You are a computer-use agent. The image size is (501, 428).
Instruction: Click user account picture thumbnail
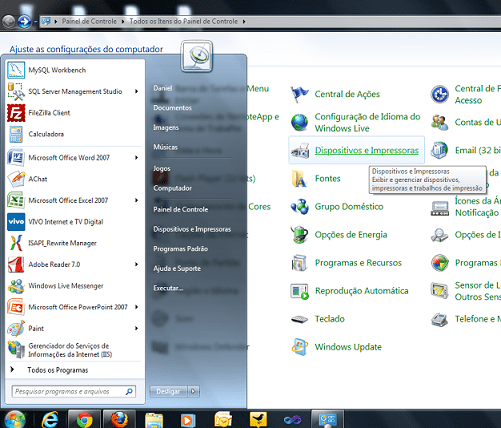pos(197,56)
